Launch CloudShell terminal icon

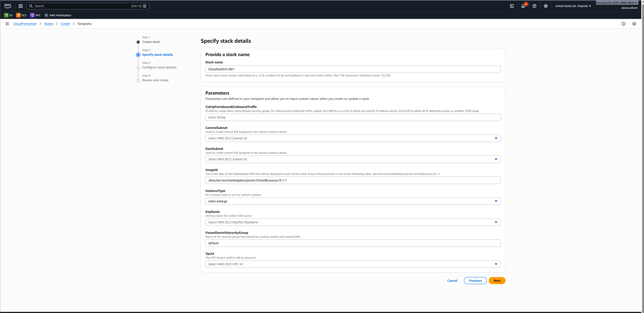click(x=512, y=6)
